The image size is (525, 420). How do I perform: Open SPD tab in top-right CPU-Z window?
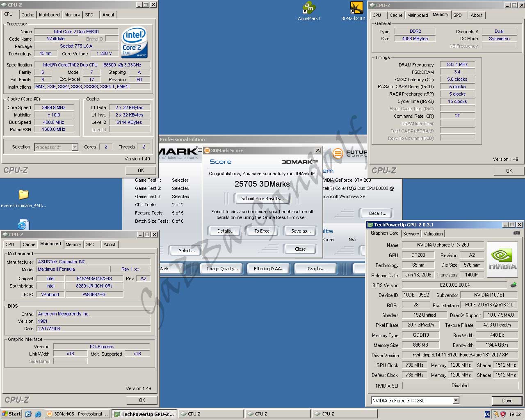pos(457,15)
